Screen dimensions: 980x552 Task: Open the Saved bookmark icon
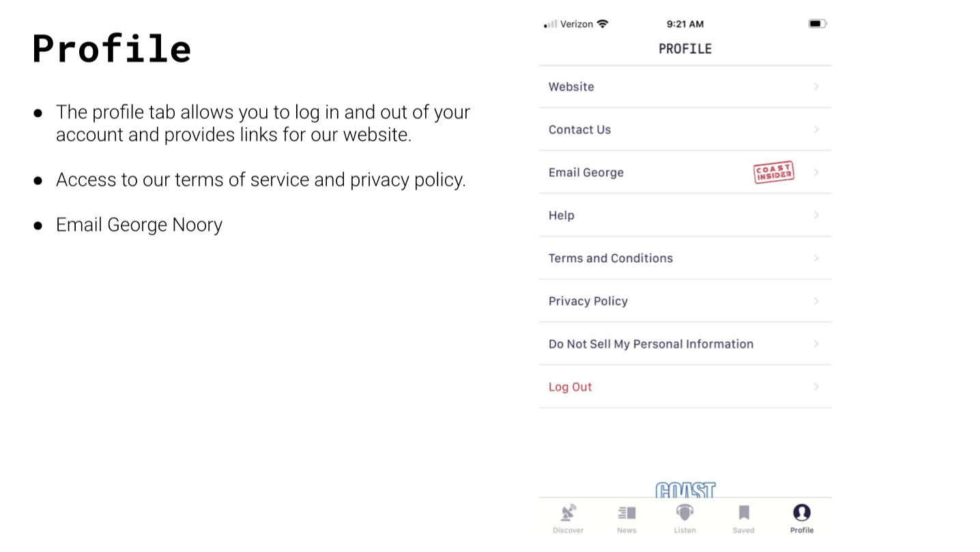point(744,513)
